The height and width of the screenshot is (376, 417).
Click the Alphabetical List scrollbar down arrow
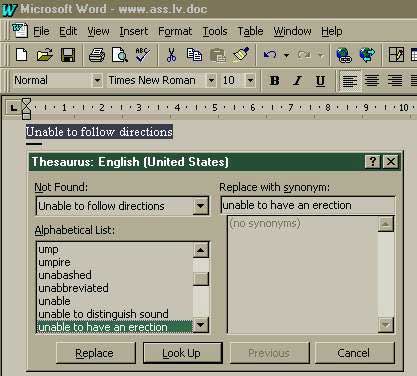pyautogui.click(x=201, y=324)
